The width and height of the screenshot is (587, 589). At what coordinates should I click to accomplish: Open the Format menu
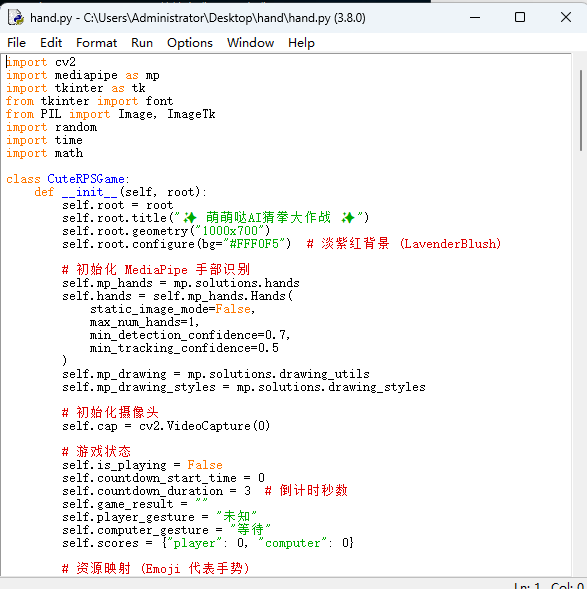click(97, 43)
